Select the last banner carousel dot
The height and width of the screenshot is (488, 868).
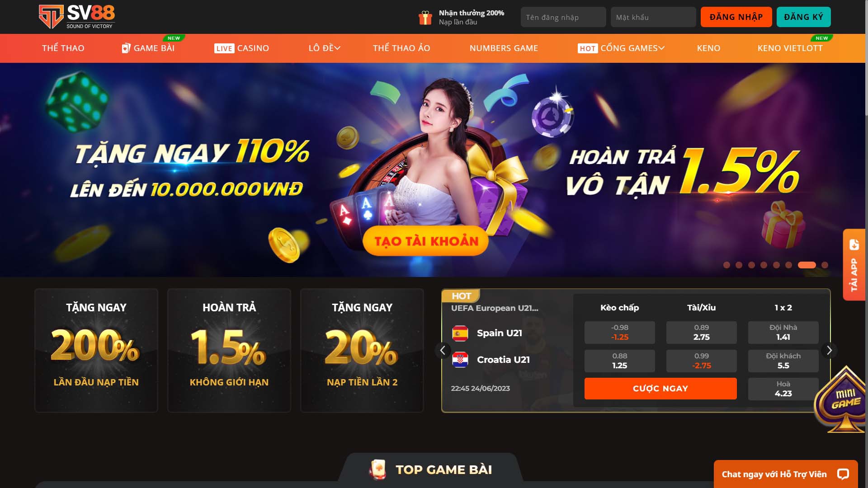tap(825, 265)
